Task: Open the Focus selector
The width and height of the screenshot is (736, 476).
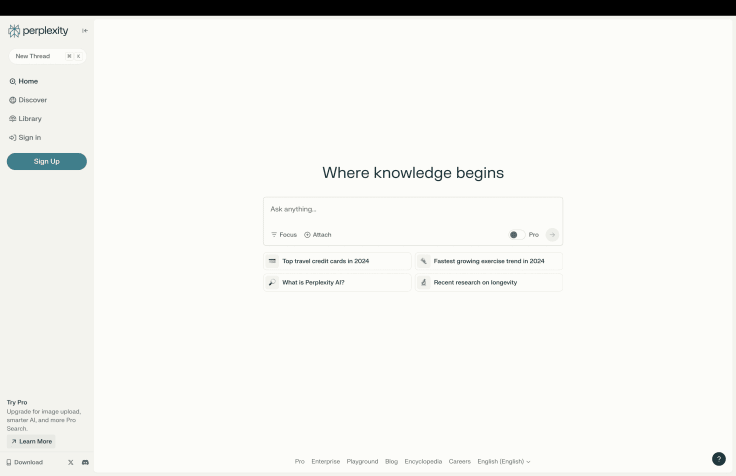Action: click(x=284, y=235)
